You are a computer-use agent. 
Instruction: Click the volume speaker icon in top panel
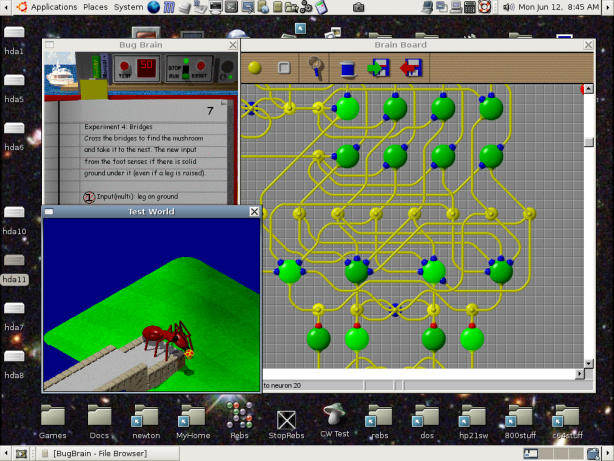point(508,7)
